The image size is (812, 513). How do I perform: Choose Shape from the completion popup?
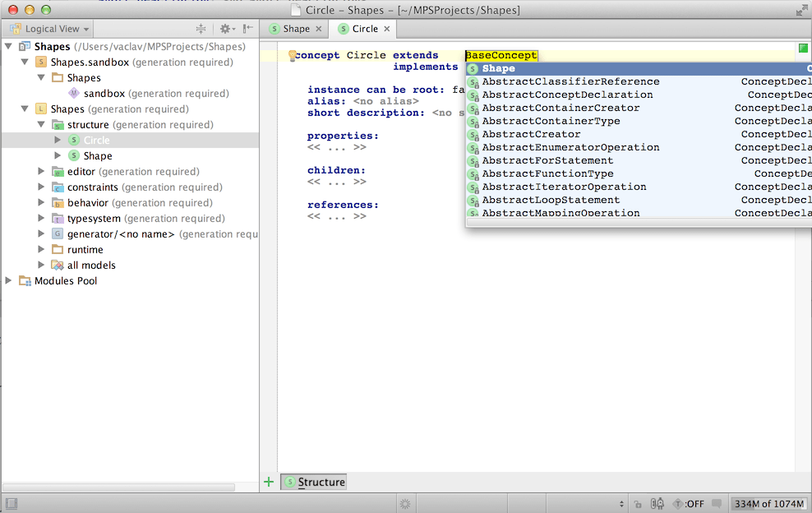click(x=501, y=68)
